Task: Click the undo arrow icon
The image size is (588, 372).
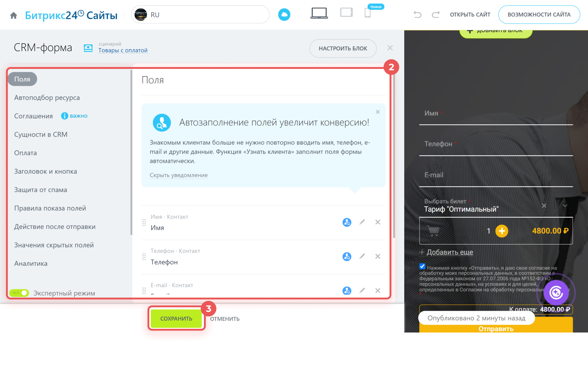Action: (417, 14)
